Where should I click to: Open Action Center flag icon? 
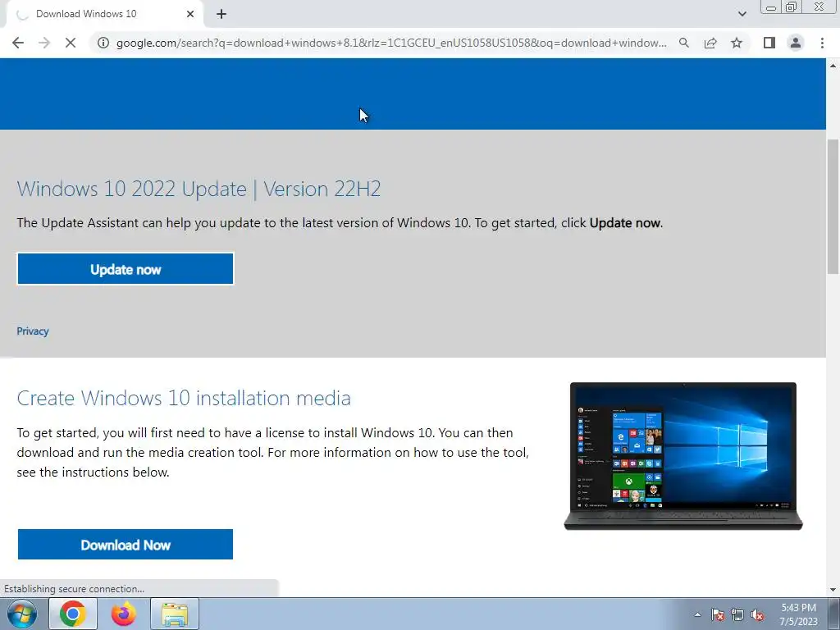click(x=718, y=614)
